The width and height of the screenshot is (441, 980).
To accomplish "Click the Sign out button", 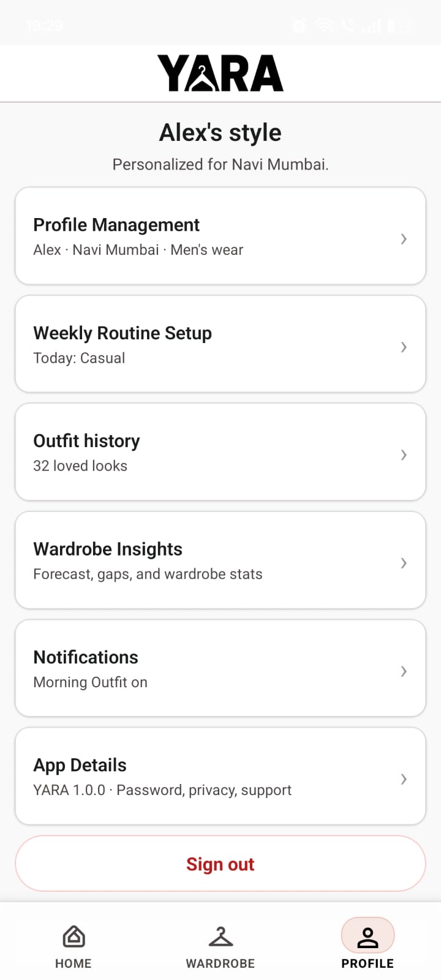I will point(221,864).
